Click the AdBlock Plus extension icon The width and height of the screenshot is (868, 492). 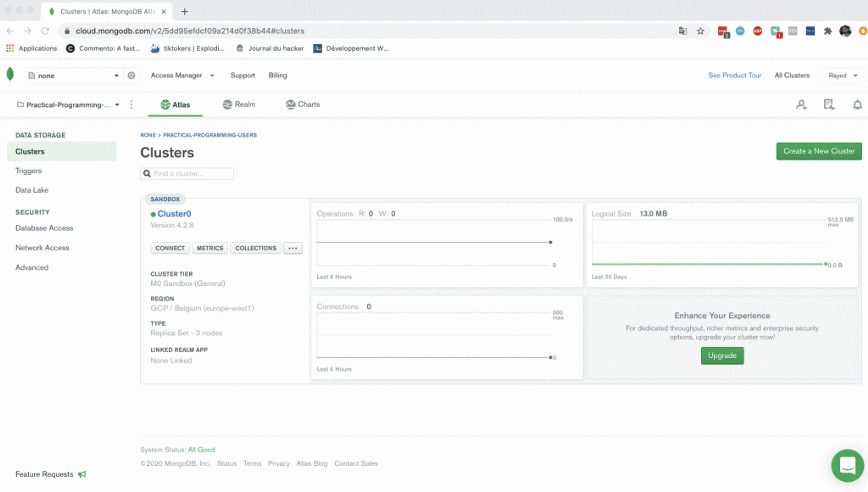coord(758,31)
